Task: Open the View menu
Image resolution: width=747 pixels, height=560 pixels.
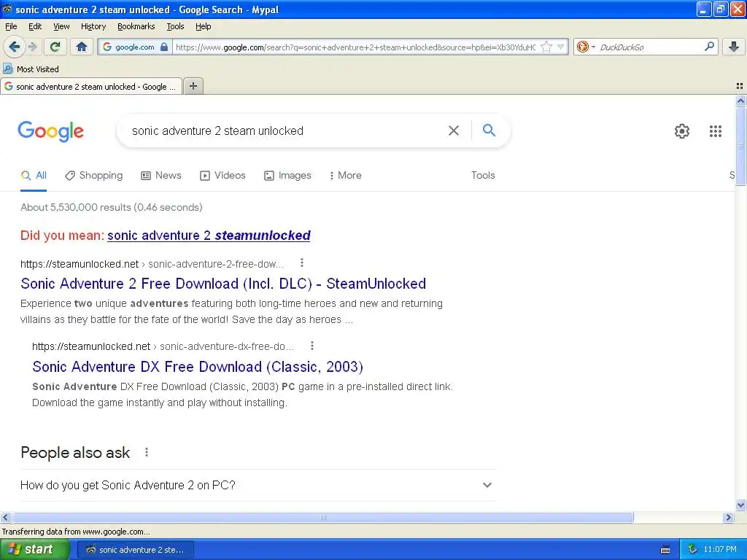Action: coord(61,27)
